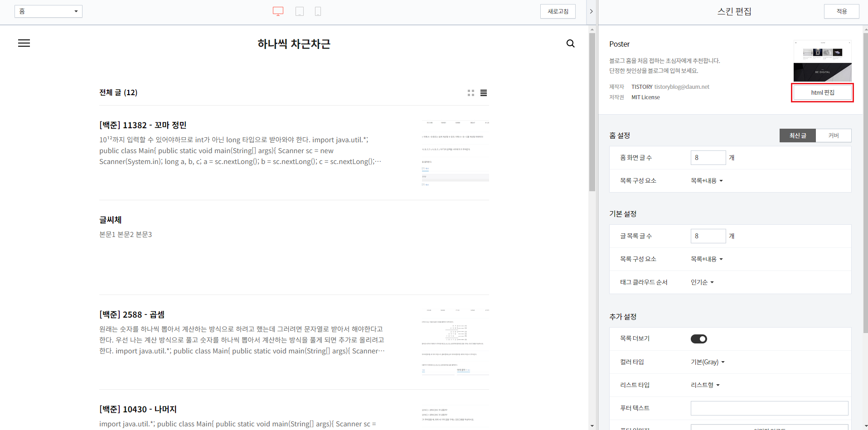Switch to mobile preview icon

[318, 11]
